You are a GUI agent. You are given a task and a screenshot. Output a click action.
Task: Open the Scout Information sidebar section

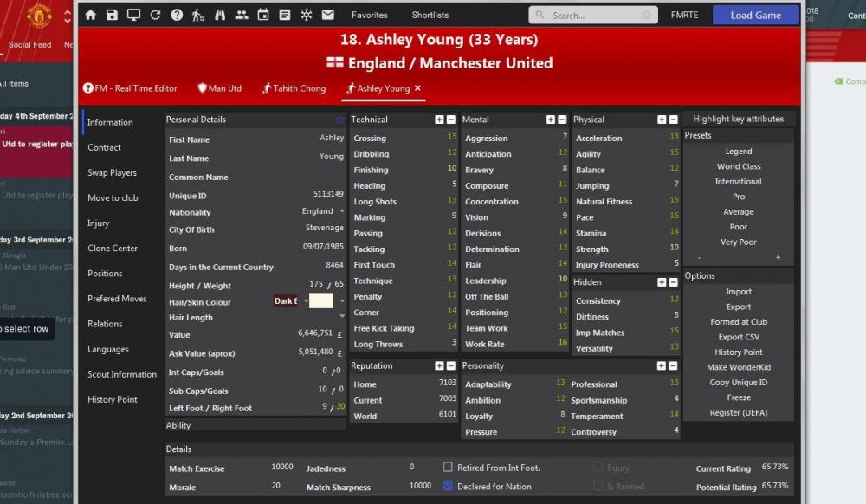122,374
